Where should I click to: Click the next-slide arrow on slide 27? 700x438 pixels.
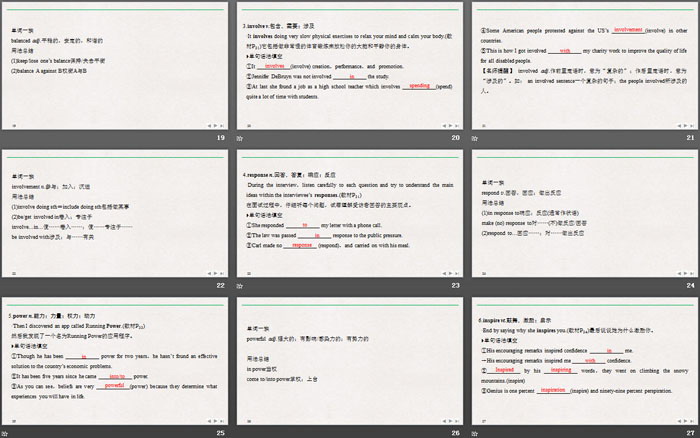click(x=686, y=421)
